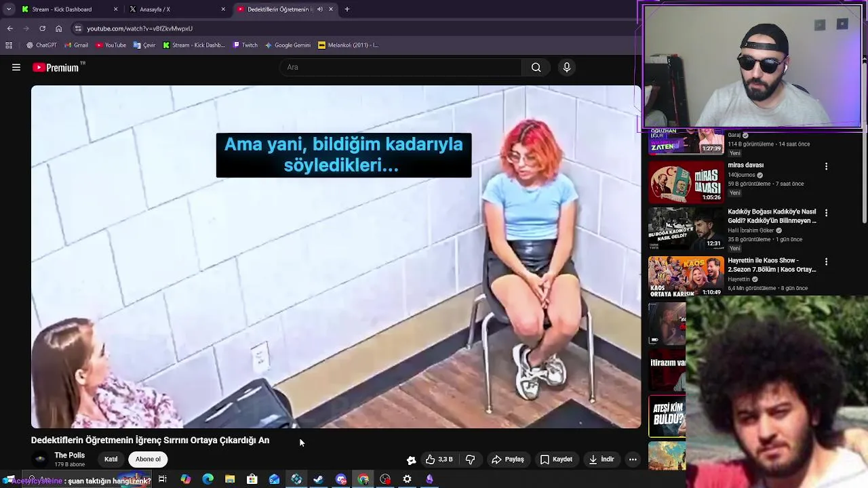The width and height of the screenshot is (868, 488).
Task: Open Hayrettin ile Kaos Show video title
Action: (x=772, y=265)
